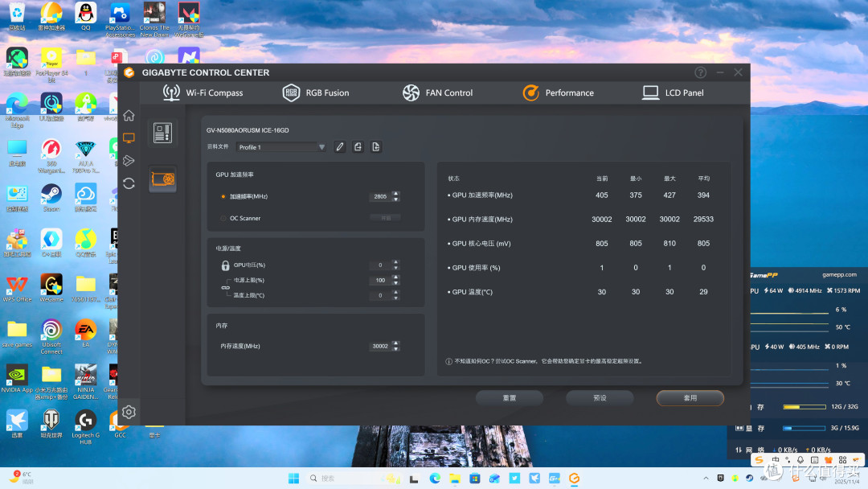Open Ubisoft Connect desktop shortcut
The image size is (868, 489).
(51, 337)
